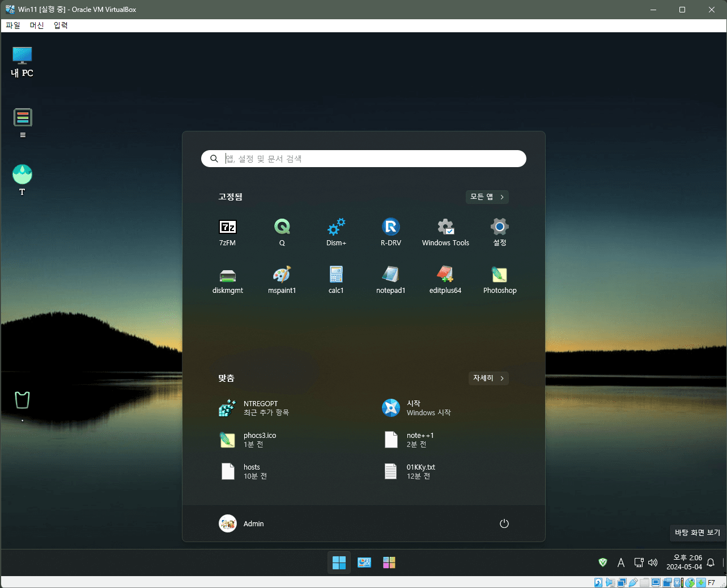Open volume speaker tray icon

[653, 563]
